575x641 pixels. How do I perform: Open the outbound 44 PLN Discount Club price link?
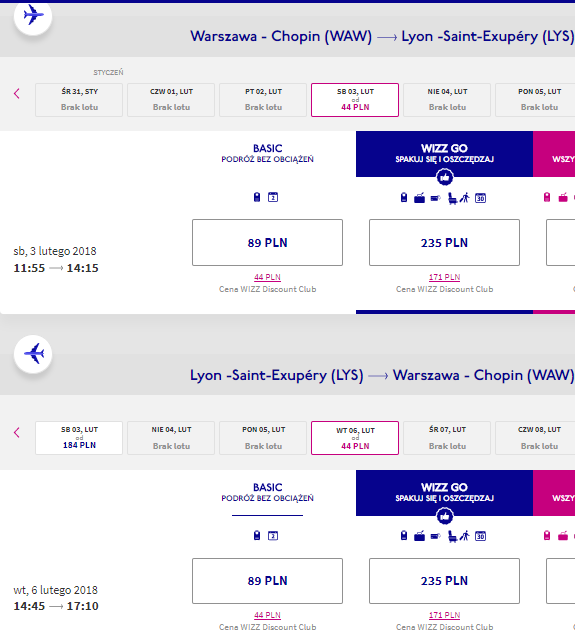pos(267,277)
